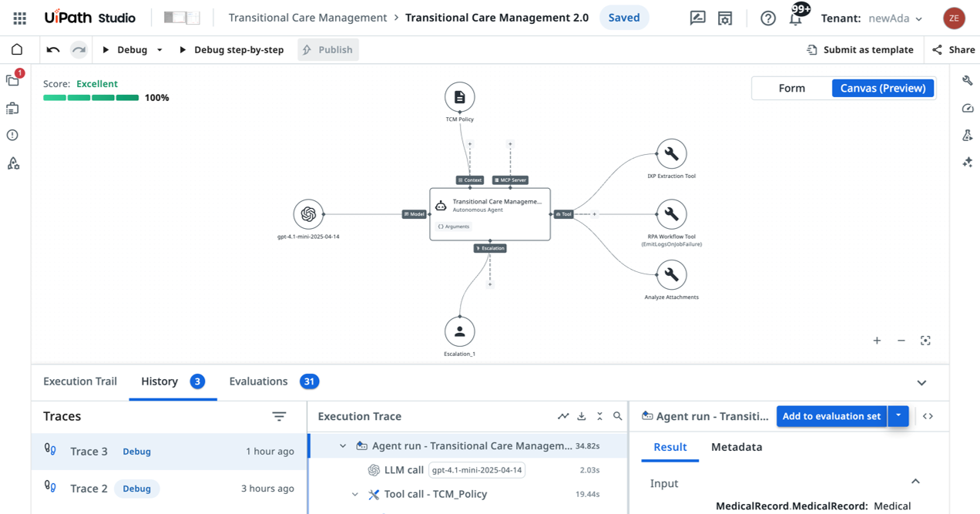The image size is (980, 514).
Task: Select the RPA Workflow Tool node
Action: (x=671, y=214)
